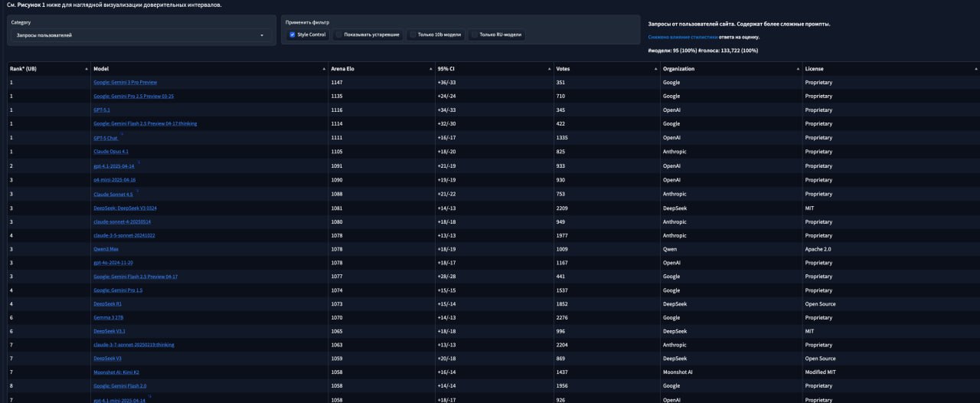Sort table by Rank column arrow
The height and width of the screenshot is (403, 980).
click(x=87, y=69)
